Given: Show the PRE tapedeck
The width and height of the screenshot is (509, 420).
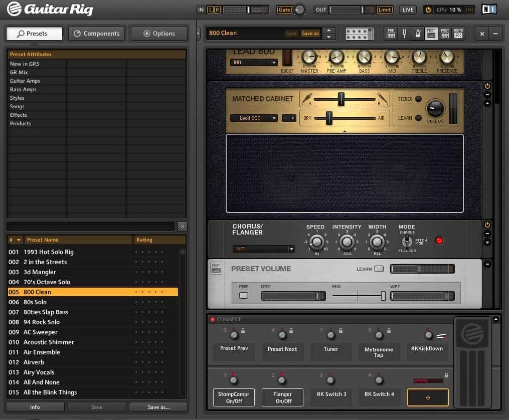Looking at the screenshot, I should coord(391,34).
